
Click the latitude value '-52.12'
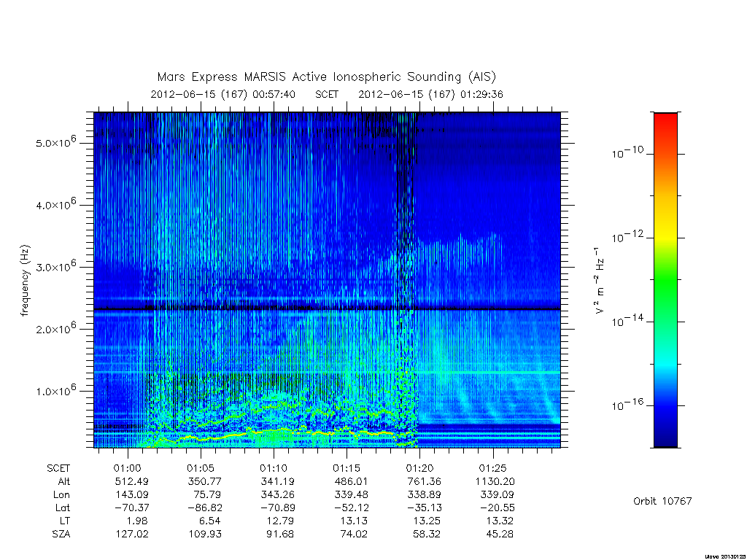(351, 507)
